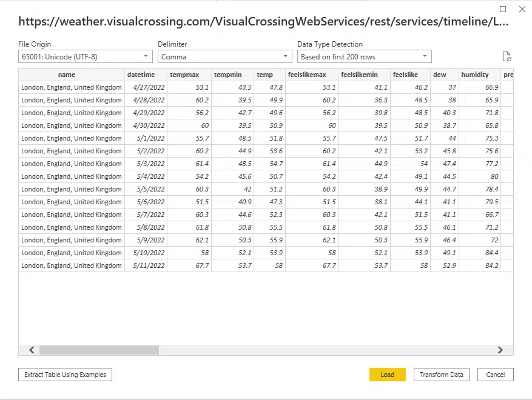Click the name column header
Screen dimensions: 532x400
click(72, 75)
